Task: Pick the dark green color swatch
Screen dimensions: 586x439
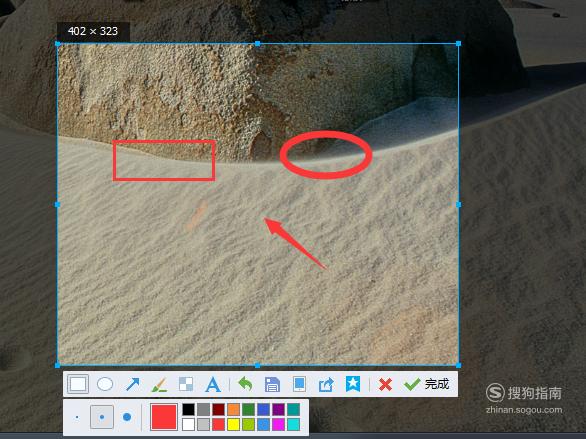Action: coord(248,409)
